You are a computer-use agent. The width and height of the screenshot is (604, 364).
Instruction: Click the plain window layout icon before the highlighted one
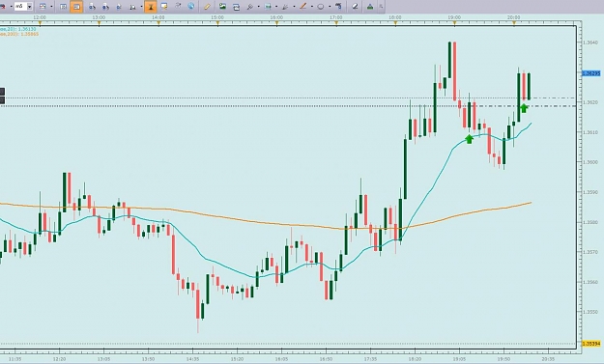pos(64,6)
